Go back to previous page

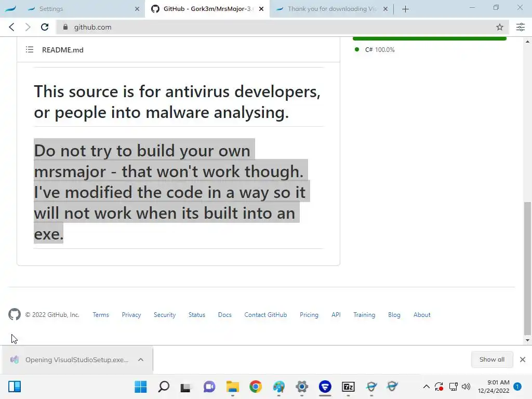coord(11,27)
